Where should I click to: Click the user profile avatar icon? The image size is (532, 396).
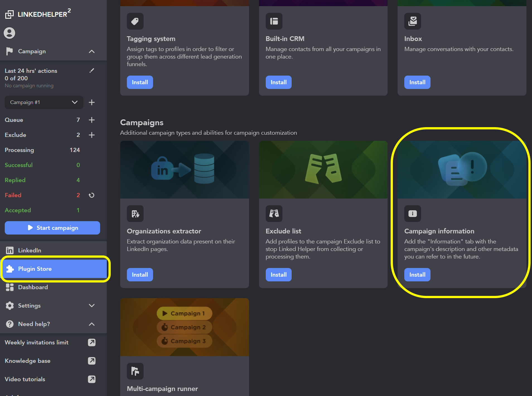(x=9, y=33)
